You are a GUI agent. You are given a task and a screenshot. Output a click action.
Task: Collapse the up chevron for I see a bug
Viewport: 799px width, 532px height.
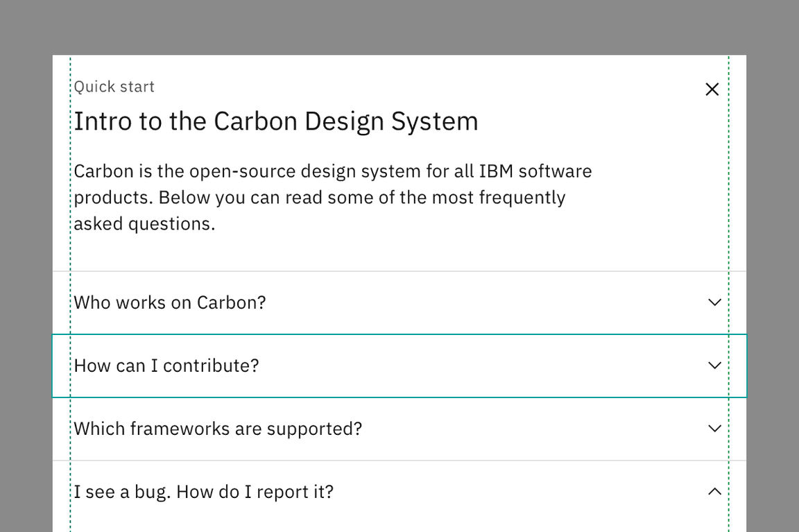(x=714, y=492)
